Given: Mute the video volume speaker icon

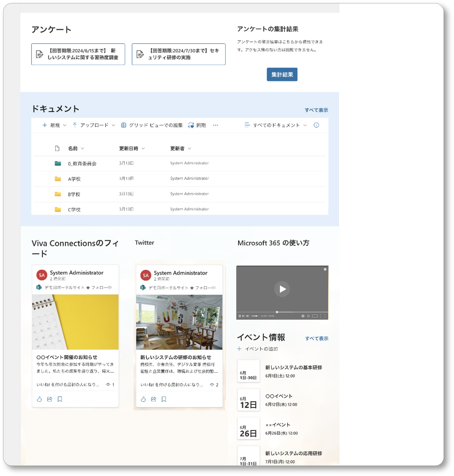Looking at the screenshot, I should pos(248,316).
